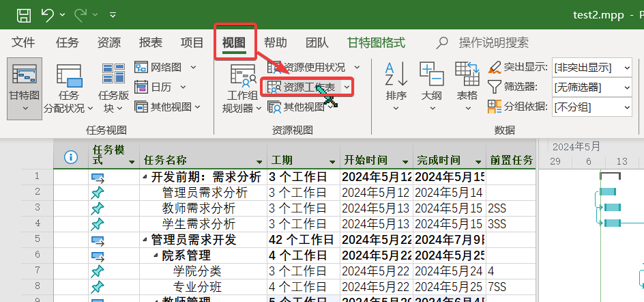Select the 专业分班 task name cell

coord(203,287)
